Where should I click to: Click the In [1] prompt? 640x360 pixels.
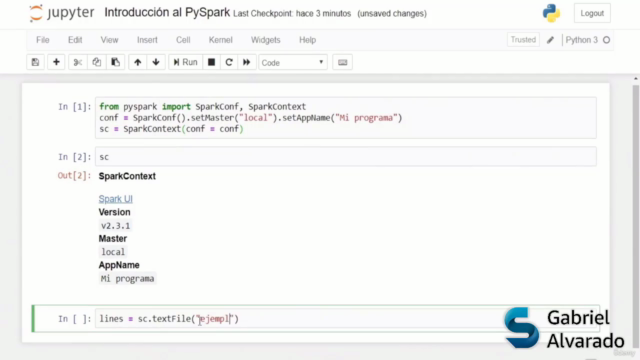(x=75, y=107)
